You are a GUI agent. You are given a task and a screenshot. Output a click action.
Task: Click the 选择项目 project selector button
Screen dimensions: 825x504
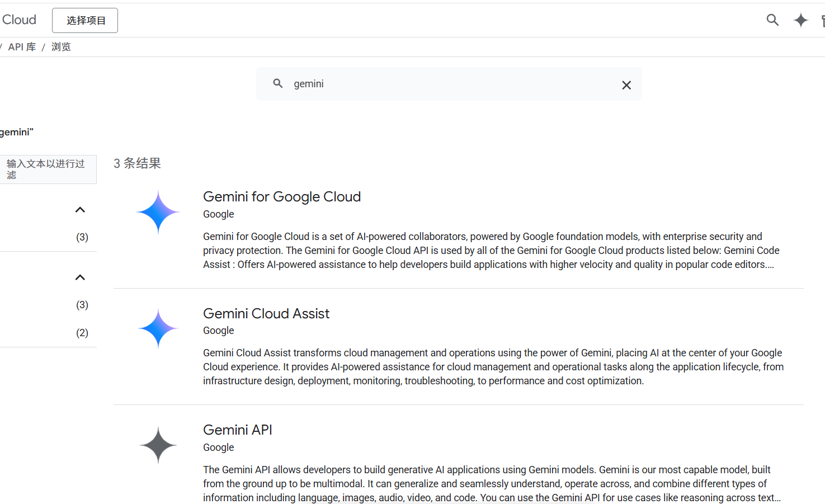85,20
